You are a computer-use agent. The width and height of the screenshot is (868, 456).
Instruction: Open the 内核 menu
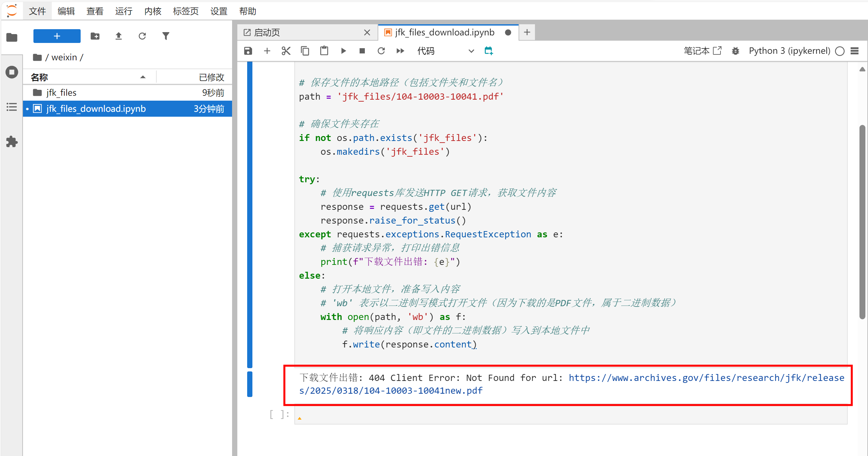tap(152, 11)
